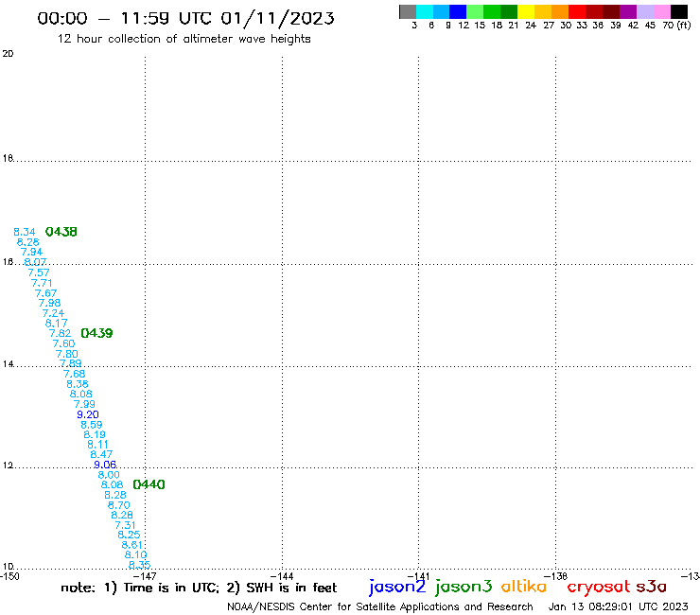Click the wave height value 7.94
The height and width of the screenshot is (615, 700).
(31, 252)
